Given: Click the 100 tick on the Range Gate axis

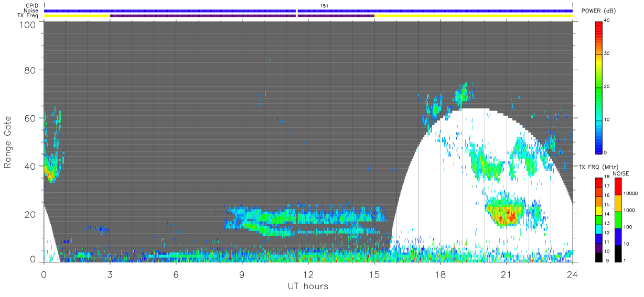Looking at the screenshot, I should point(28,24).
